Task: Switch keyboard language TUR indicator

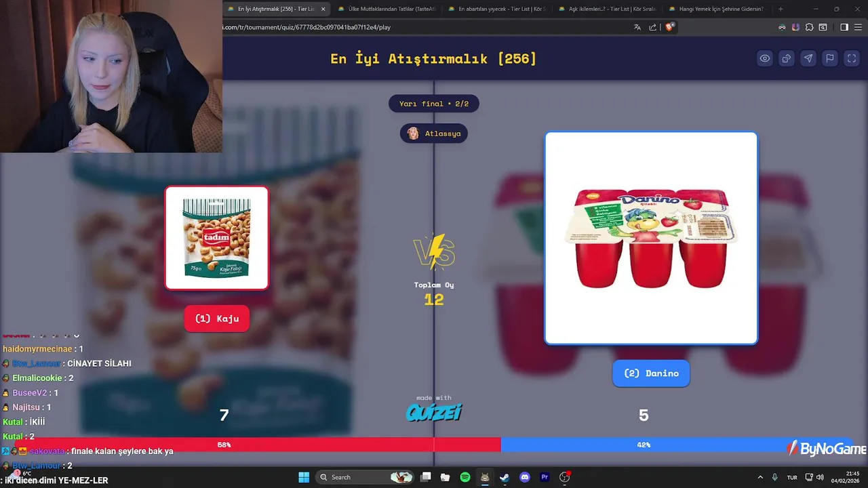Action: click(x=792, y=477)
